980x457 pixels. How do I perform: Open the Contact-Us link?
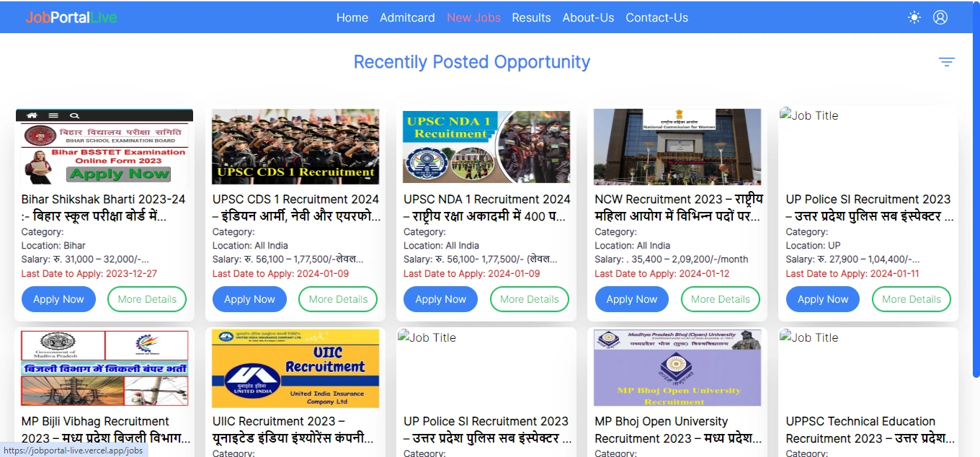pos(656,17)
